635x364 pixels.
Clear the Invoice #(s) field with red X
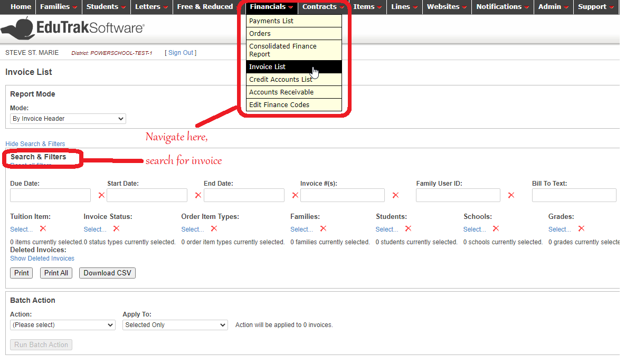coord(395,195)
